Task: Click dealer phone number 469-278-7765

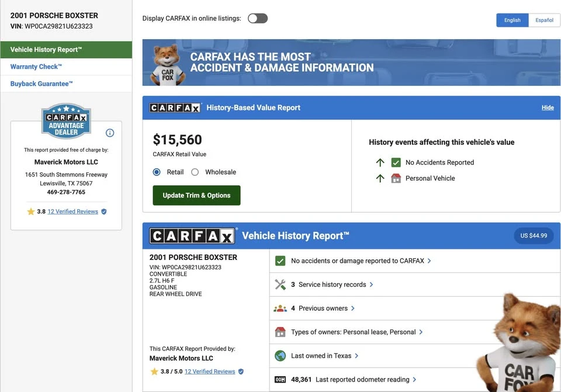Action: (66, 192)
